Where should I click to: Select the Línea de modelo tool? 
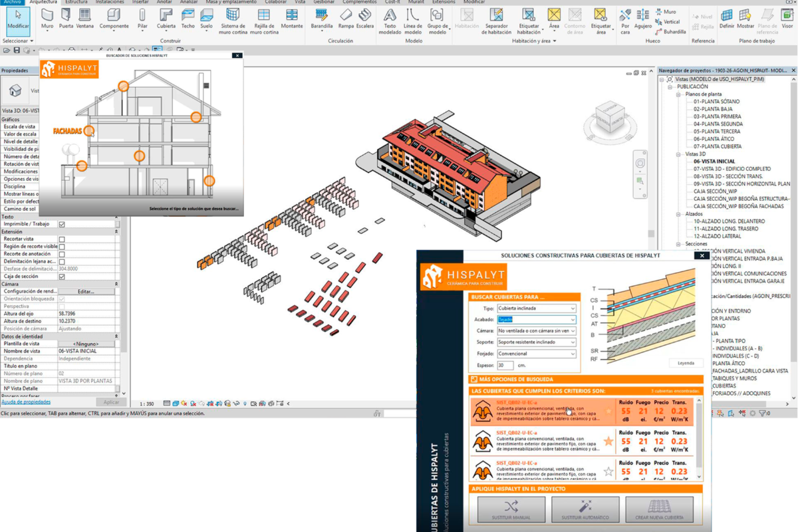(x=413, y=21)
